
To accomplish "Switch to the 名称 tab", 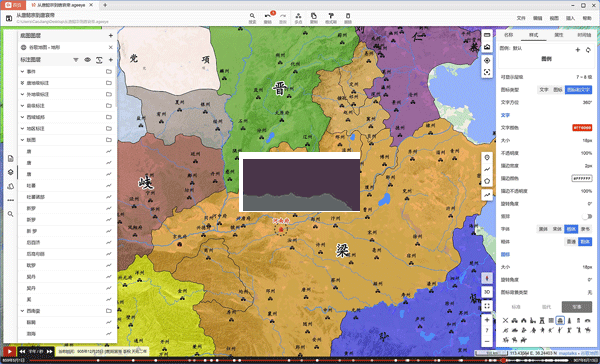I will (x=508, y=35).
